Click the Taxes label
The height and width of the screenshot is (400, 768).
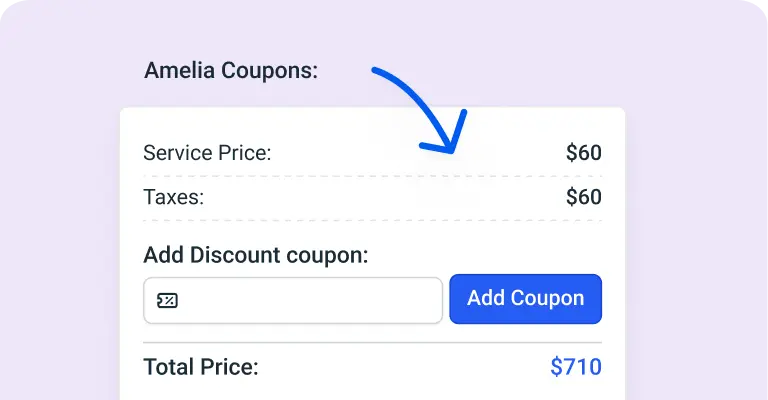pyautogui.click(x=173, y=197)
